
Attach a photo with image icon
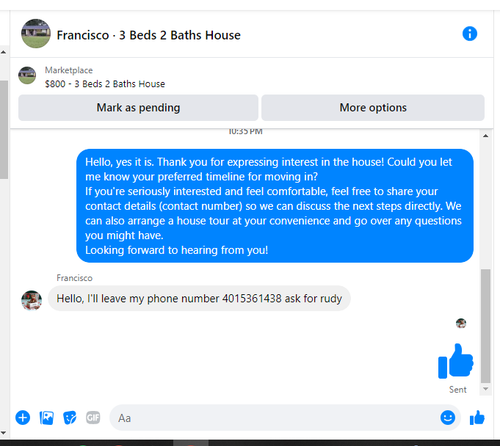(47, 418)
